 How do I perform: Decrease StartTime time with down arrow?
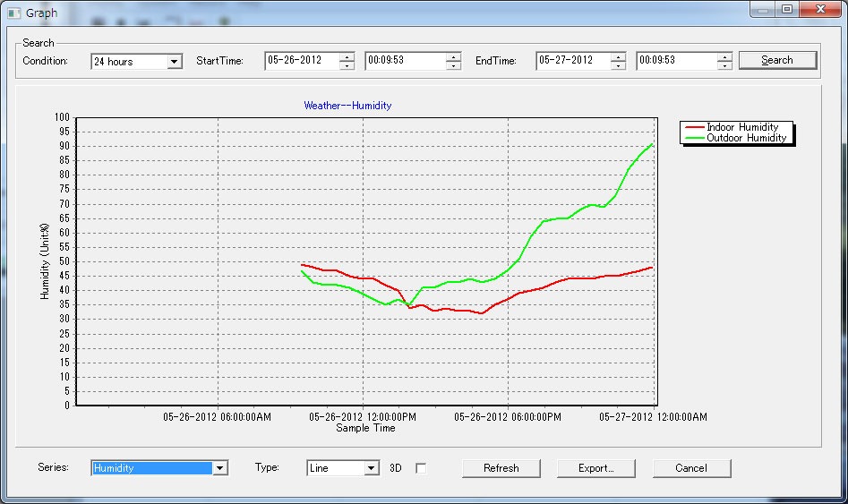454,65
